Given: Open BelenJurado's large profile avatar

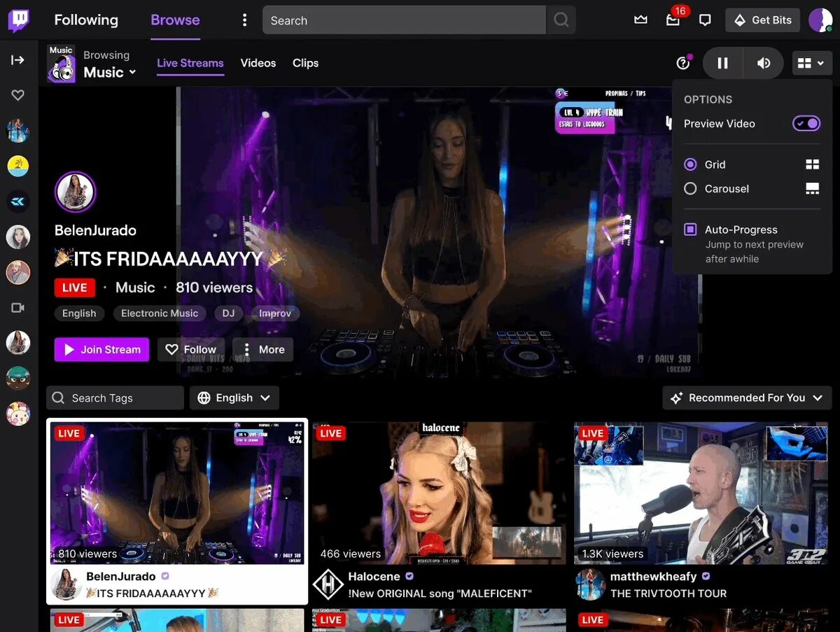Looking at the screenshot, I should point(75,192).
